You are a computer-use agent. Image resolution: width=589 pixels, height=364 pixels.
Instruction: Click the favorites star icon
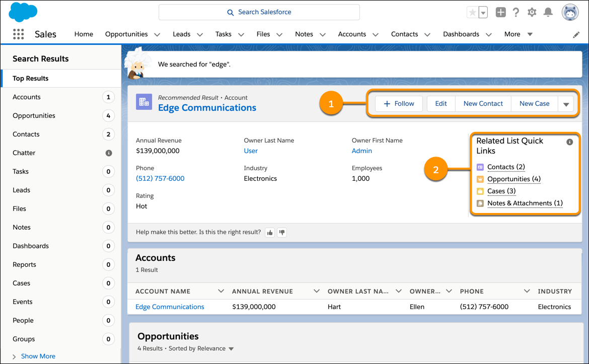point(473,13)
